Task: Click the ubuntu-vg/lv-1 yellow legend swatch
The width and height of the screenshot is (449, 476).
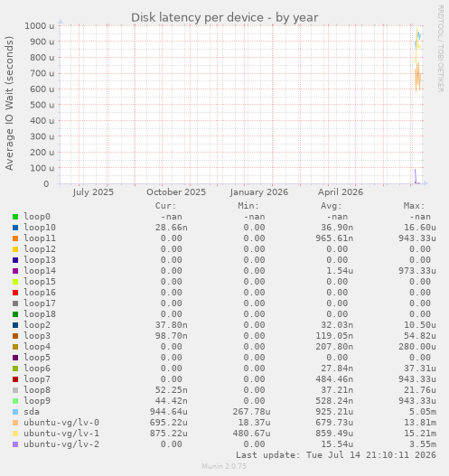Action: point(15,434)
